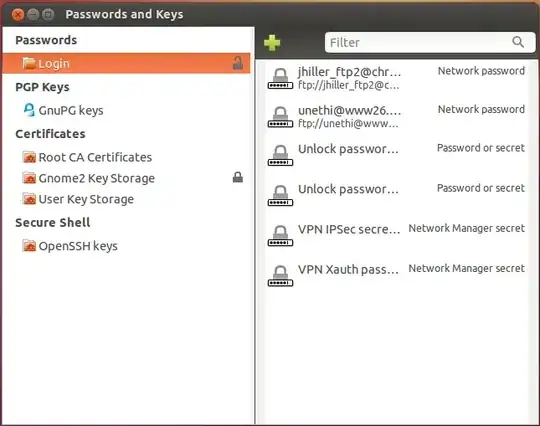
Task: Toggle the Login keyring lock icon
Action: pyautogui.click(x=238, y=63)
